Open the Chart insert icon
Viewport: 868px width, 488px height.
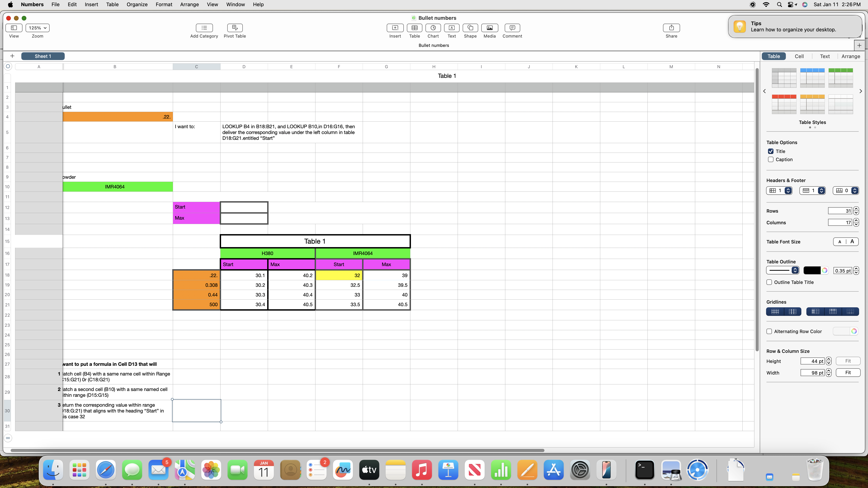433,28
